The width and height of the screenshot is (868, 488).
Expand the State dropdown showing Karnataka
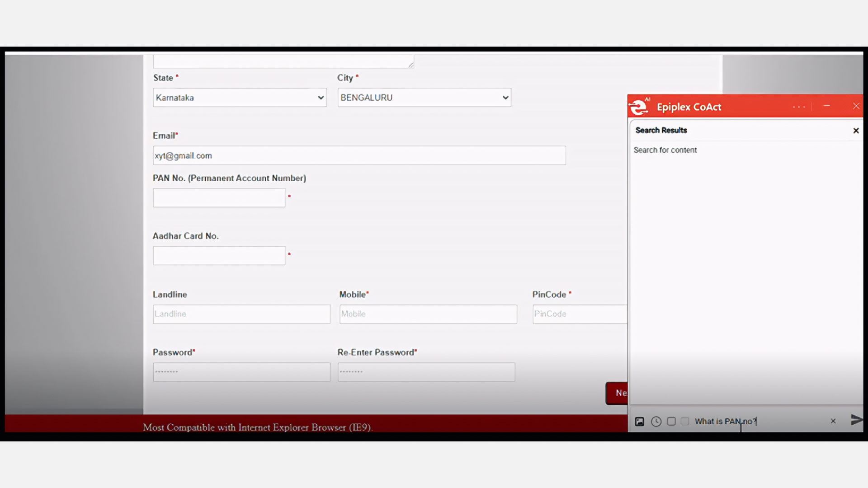[x=240, y=98]
